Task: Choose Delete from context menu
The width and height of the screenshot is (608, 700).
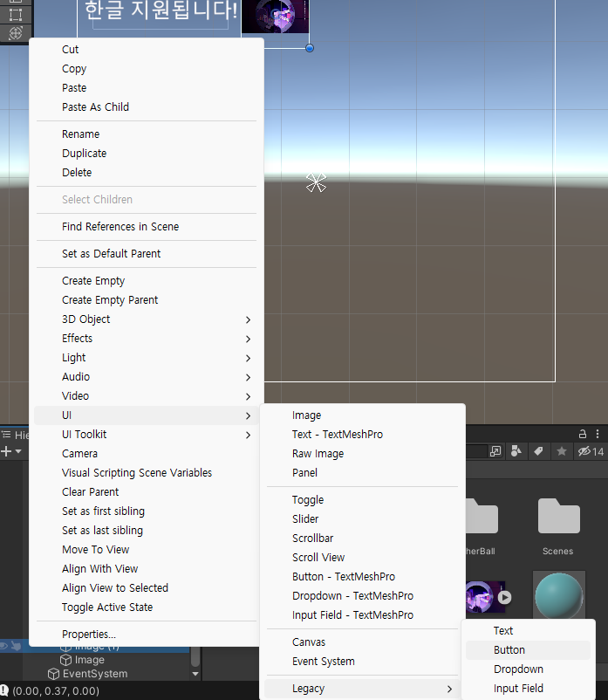Action: 147,173
